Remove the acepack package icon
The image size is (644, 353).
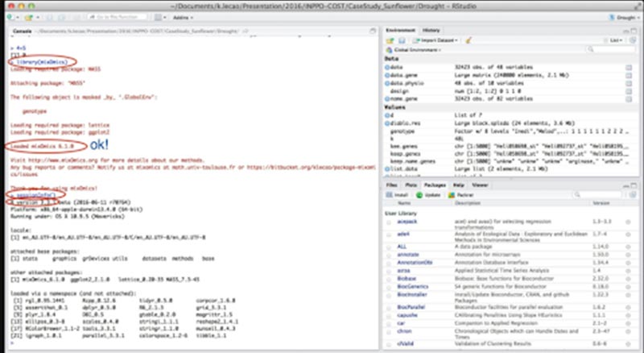628,222
